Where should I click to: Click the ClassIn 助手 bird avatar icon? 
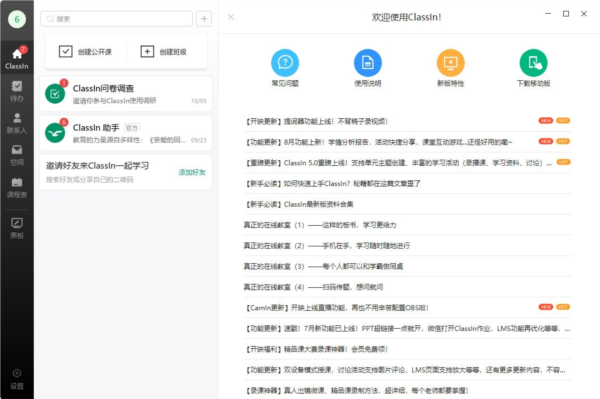55,133
